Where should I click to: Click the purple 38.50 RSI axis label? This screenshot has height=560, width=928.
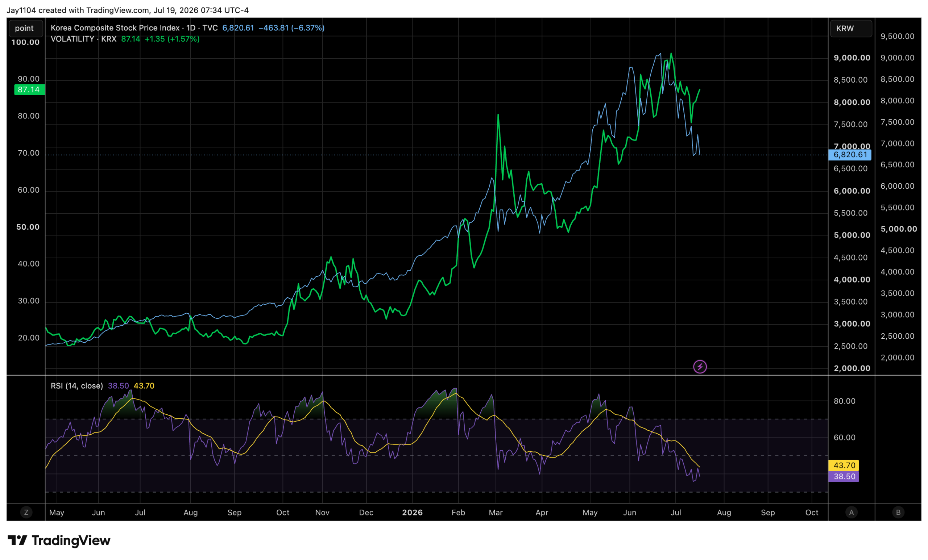tap(844, 476)
